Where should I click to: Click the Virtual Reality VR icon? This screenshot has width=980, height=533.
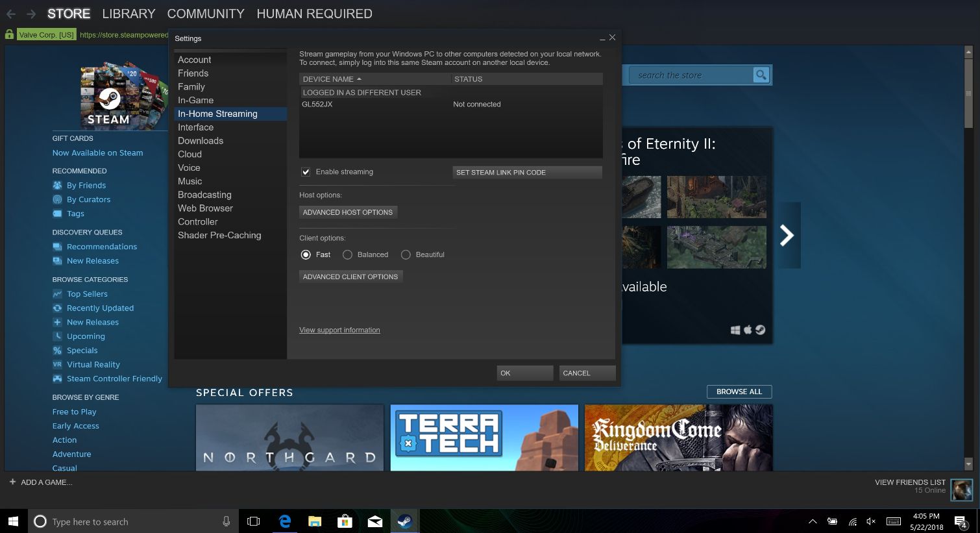pyautogui.click(x=57, y=365)
